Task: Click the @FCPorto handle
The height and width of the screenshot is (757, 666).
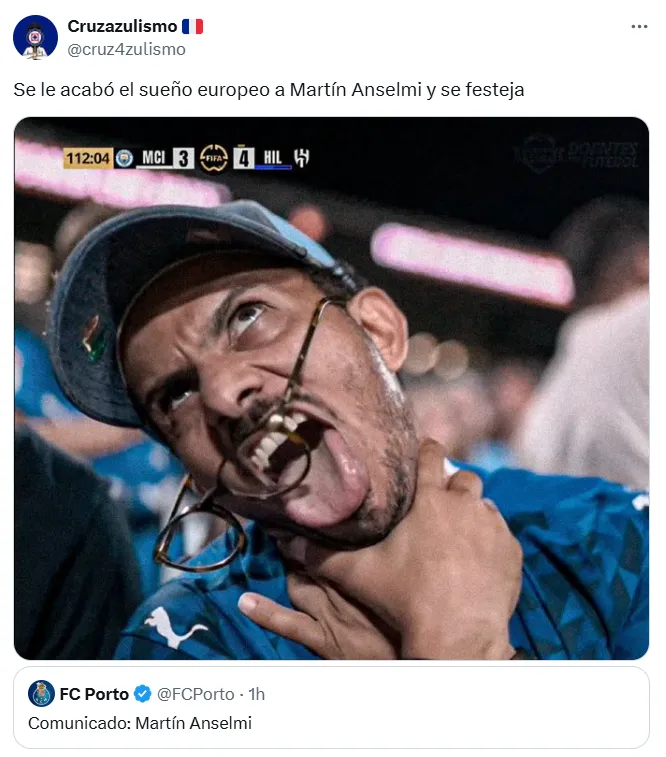Action: [196, 694]
